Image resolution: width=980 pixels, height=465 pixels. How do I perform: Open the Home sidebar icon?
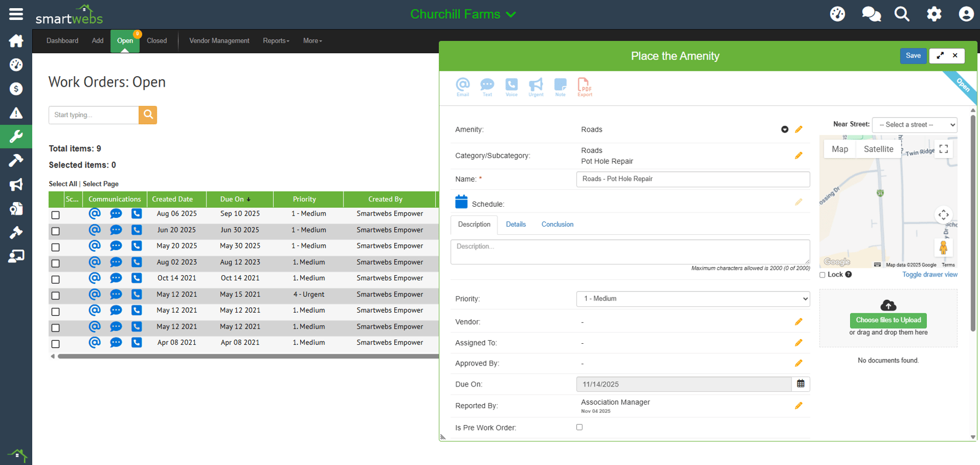[x=16, y=41]
